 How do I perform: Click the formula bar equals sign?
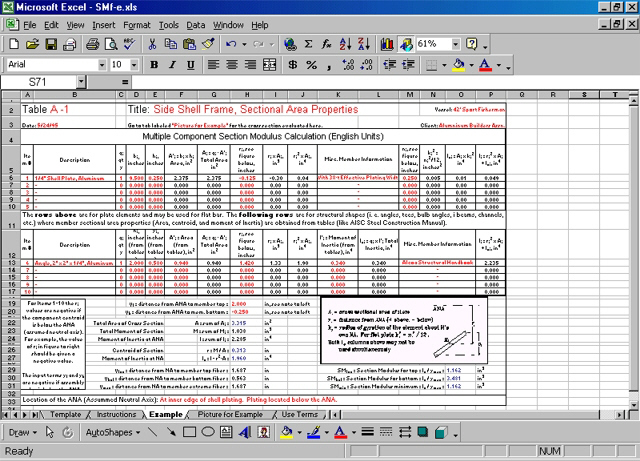pos(125,82)
